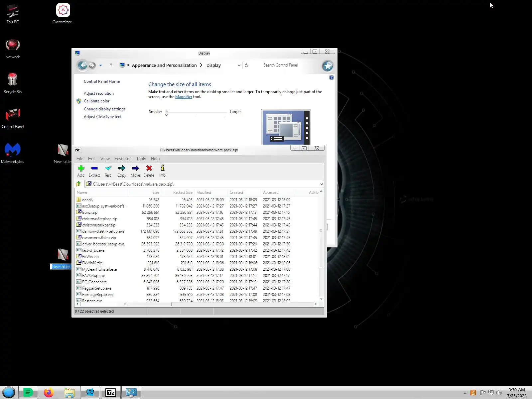The height and width of the screenshot is (399, 532).
Task: Go up one folder level in 7-Zip
Action: tap(78, 184)
